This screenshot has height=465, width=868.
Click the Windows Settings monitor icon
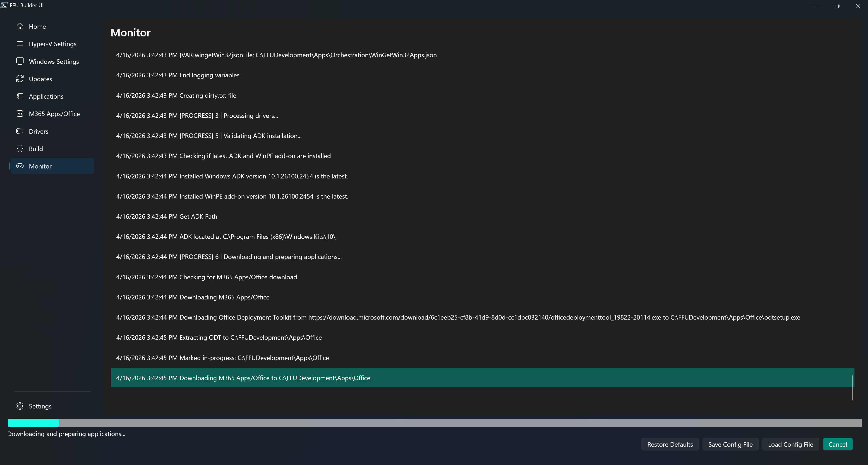coord(20,61)
